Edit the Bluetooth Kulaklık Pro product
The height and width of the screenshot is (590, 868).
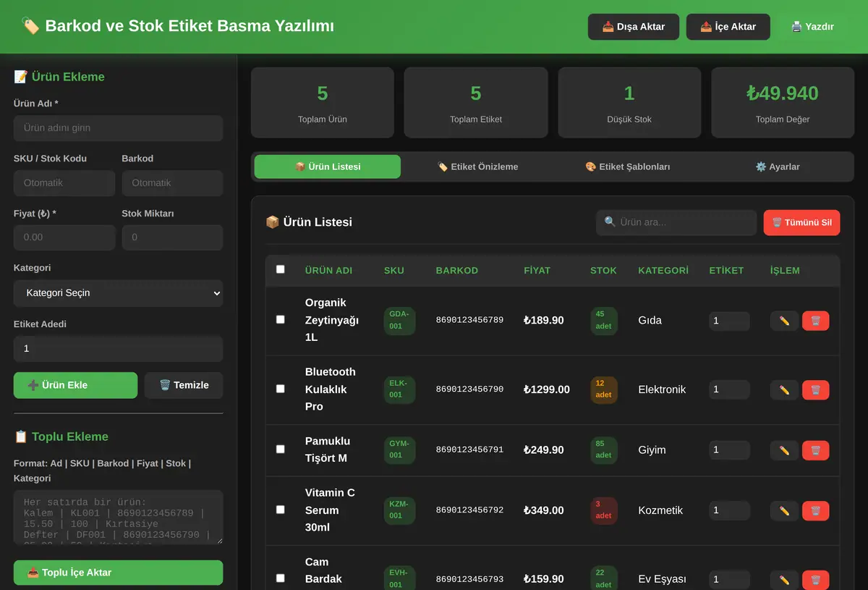click(784, 390)
